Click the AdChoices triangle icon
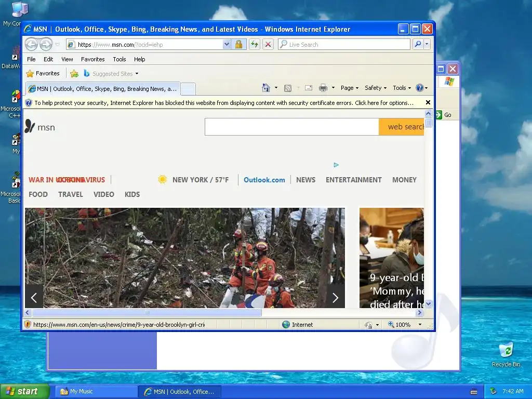The height and width of the screenshot is (399, 532). pos(336,165)
